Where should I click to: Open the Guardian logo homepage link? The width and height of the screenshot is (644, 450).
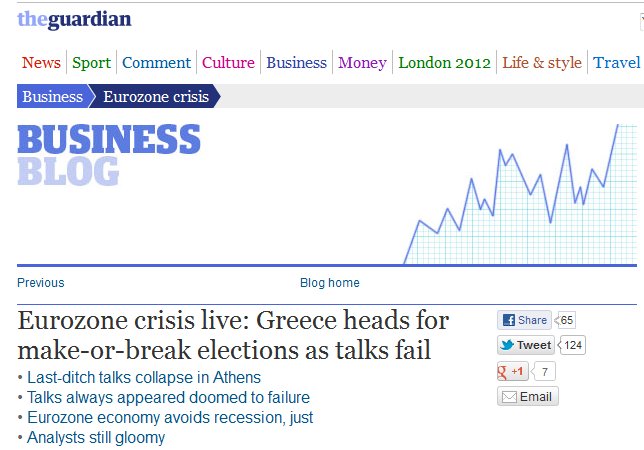click(74, 19)
